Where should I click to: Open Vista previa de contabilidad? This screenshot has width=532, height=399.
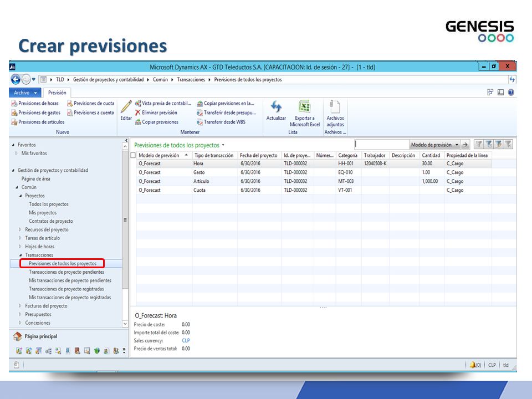pos(163,103)
